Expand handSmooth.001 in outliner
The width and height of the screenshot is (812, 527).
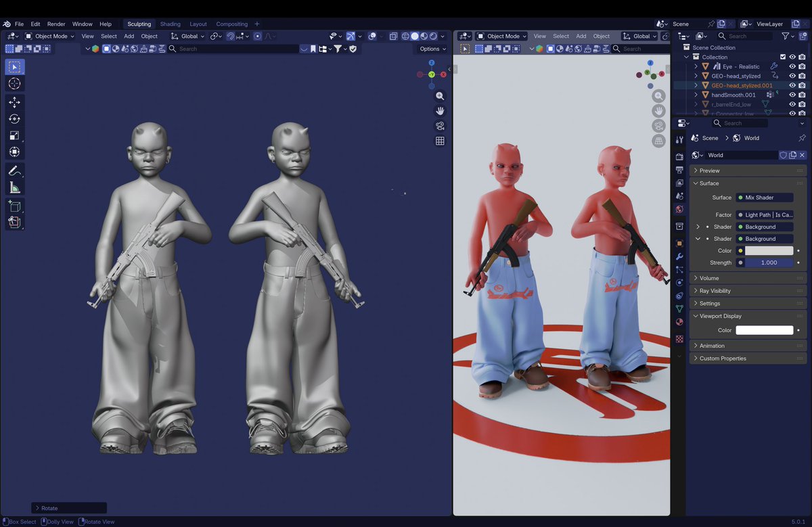pyautogui.click(x=696, y=95)
